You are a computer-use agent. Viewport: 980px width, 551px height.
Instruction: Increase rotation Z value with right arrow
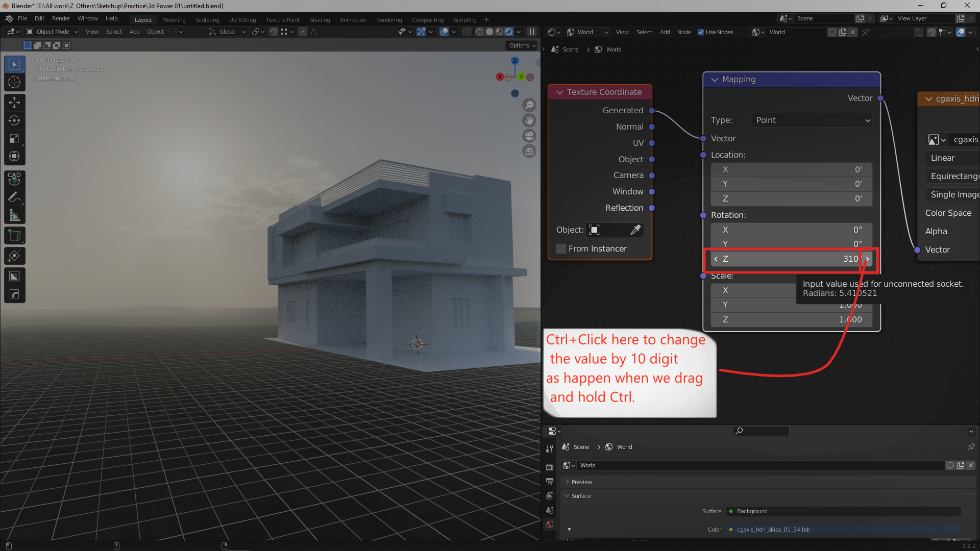[867, 259]
